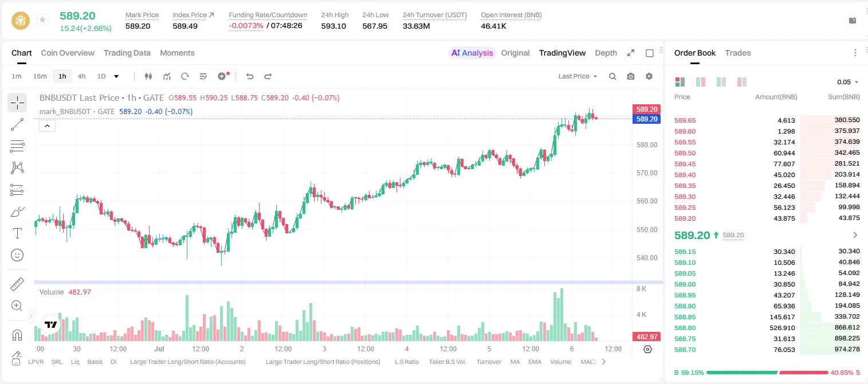Add BNB to favorites with star icon
Screen dimensions: 868x384
coord(42,20)
